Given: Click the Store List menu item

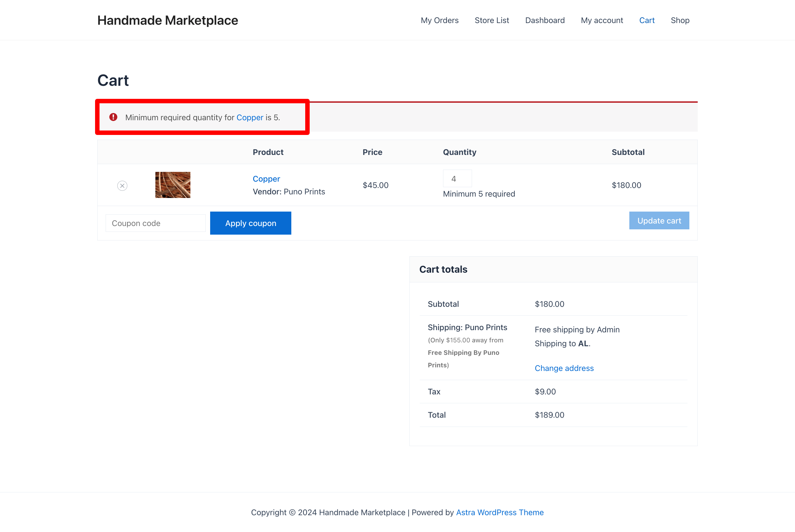Looking at the screenshot, I should click(492, 20).
